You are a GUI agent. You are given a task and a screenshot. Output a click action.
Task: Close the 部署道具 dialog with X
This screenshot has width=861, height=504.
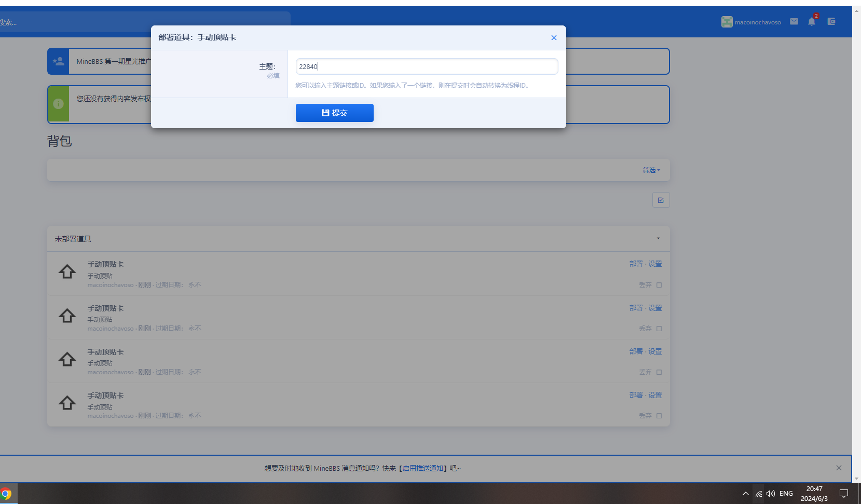[554, 38]
